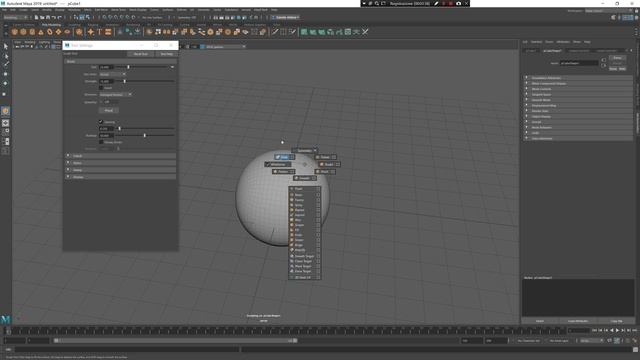The height and width of the screenshot is (360, 640).
Task: Open the Symmetry dropdown in marking menu
Action: point(304,151)
